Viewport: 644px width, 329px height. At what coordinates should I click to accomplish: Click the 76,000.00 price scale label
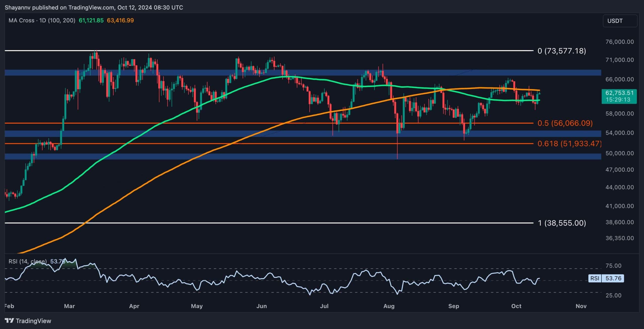pyautogui.click(x=620, y=42)
